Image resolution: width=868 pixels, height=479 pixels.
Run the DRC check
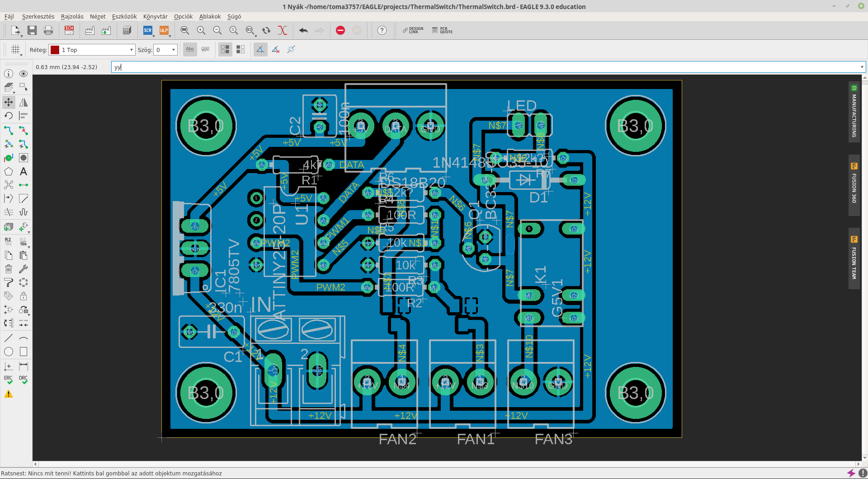click(24, 380)
